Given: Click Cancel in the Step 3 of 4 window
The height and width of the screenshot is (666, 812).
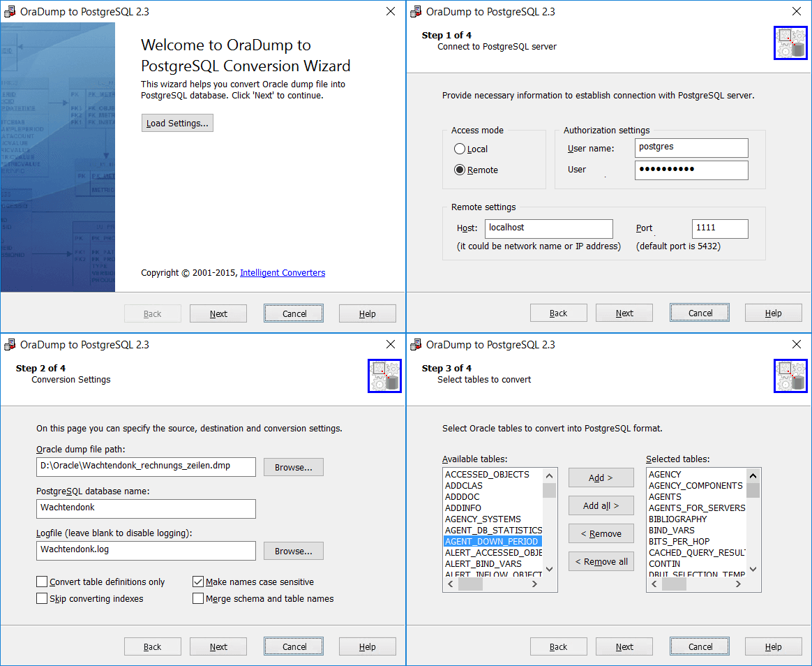Looking at the screenshot, I should (x=700, y=647).
